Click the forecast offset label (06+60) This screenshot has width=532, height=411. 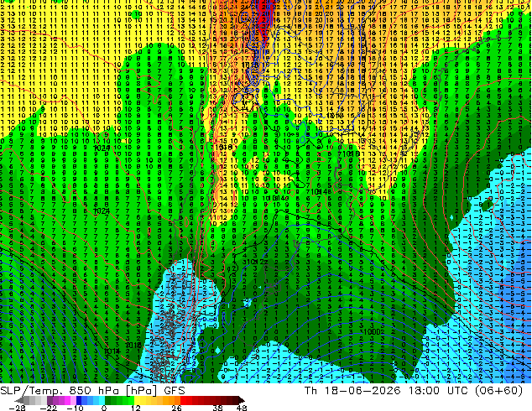point(498,390)
